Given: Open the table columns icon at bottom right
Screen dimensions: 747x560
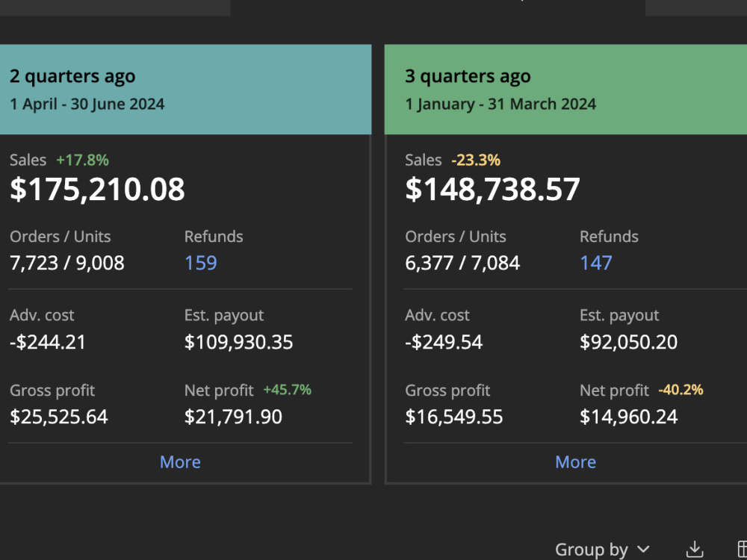Looking at the screenshot, I should pos(742,549).
